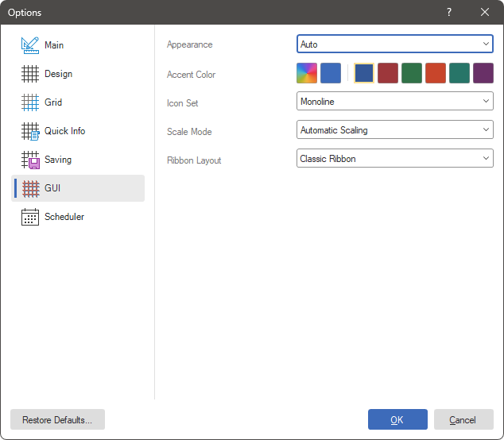Select the purple accent color swatch
Image resolution: width=504 pixels, height=440 pixels.
tap(483, 74)
